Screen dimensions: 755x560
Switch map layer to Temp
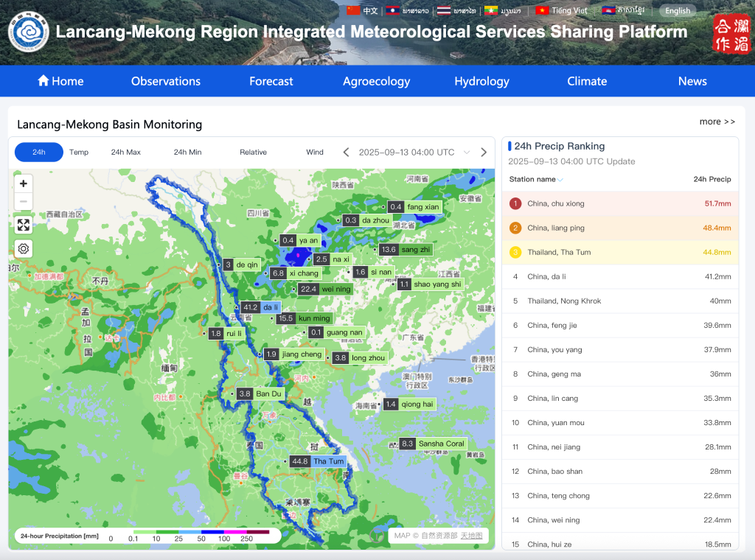[79, 153]
